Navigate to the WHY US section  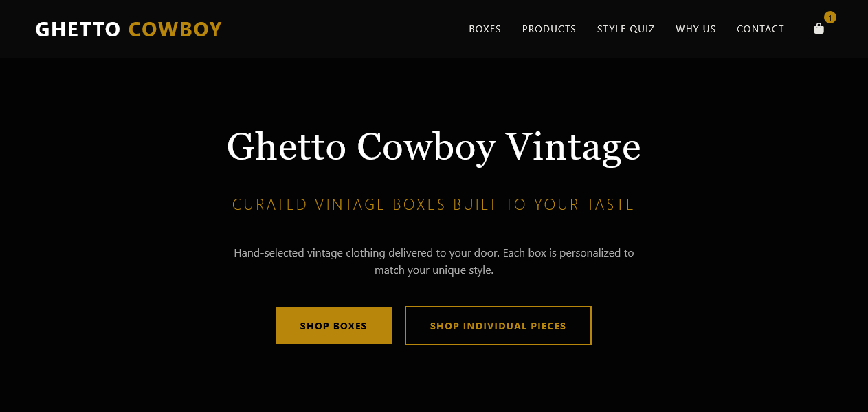click(x=695, y=29)
